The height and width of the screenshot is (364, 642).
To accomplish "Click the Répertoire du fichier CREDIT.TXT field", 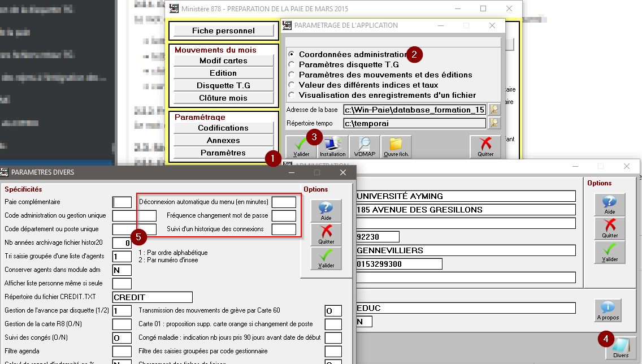I will click(153, 297).
